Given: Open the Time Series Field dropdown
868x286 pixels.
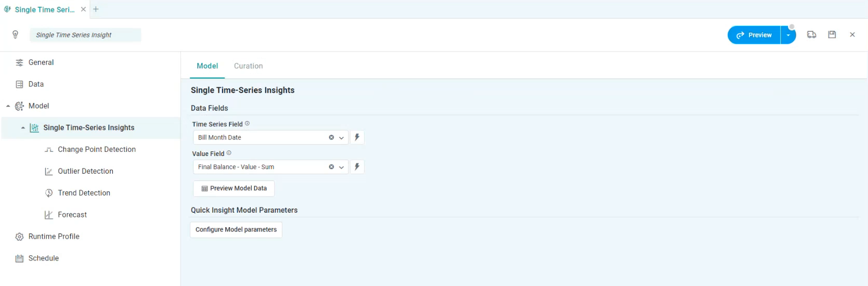Looking at the screenshot, I should pyautogui.click(x=342, y=138).
